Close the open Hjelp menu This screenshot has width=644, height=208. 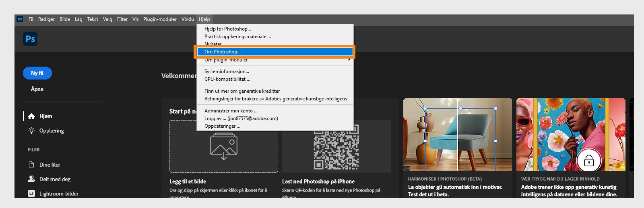[204, 19]
